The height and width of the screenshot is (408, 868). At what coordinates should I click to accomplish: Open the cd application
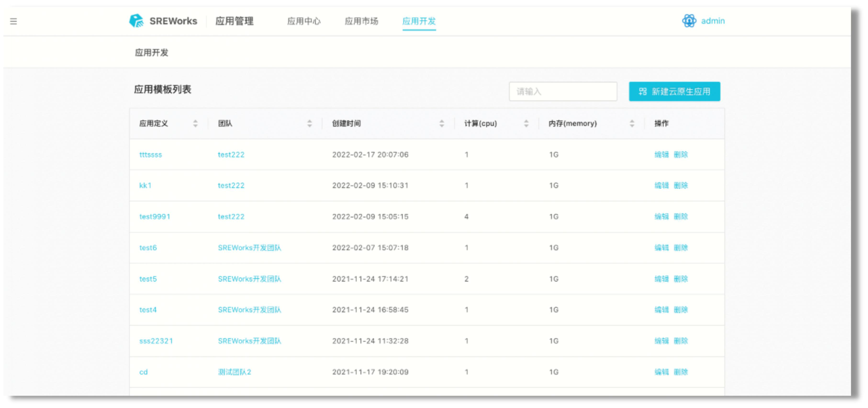[144, 372]
